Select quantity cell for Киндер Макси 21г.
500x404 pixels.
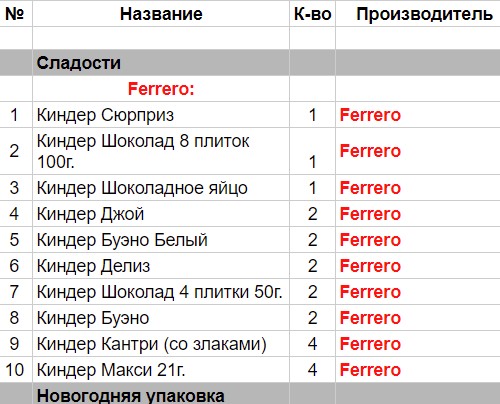coord(312,369)
